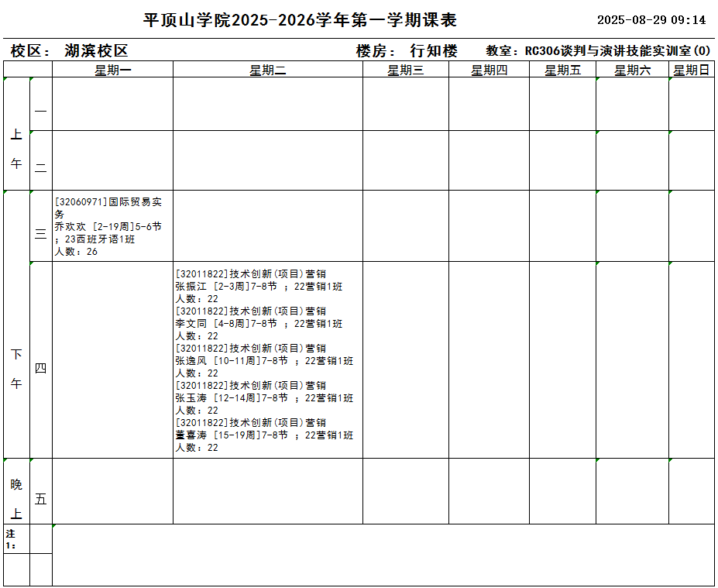The width and height of the screenshot is (718, 588).
Task: Click the 星期五 column header
Action: [x=562, y=70]
